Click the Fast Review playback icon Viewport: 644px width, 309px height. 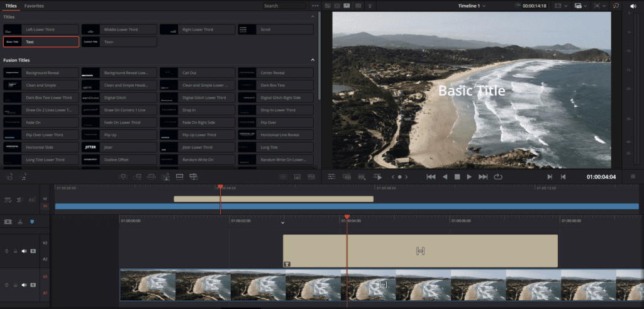click(x=377, y=177)
